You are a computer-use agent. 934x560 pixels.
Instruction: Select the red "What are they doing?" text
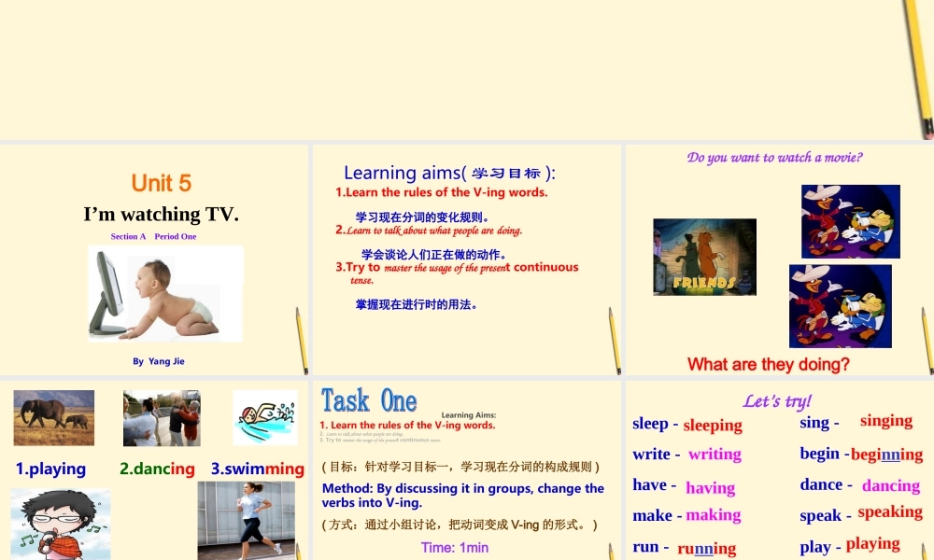click(x=769, y=364)
